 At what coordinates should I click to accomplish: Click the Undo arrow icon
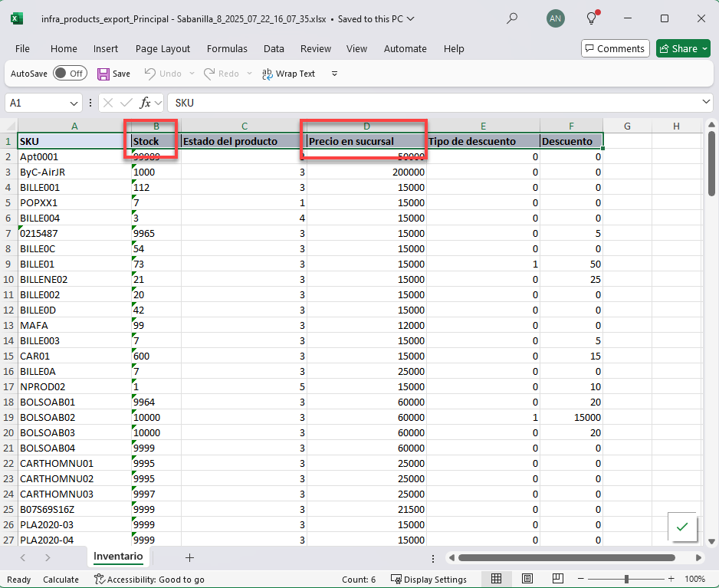click(150, 74)
